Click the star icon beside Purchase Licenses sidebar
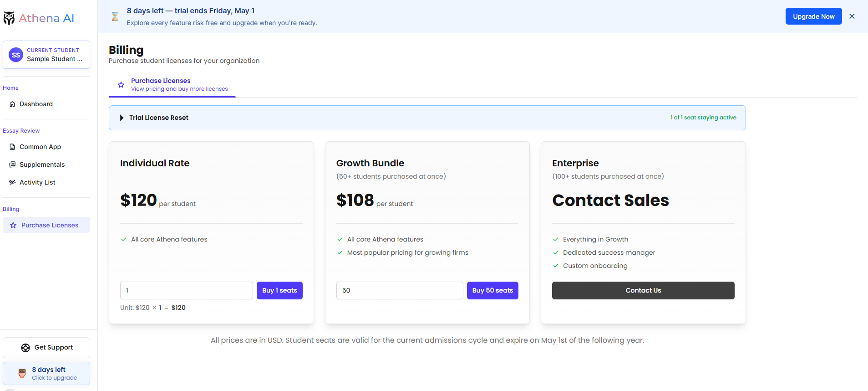This screenshot has width=868, height=391. [x=13, y=225]
